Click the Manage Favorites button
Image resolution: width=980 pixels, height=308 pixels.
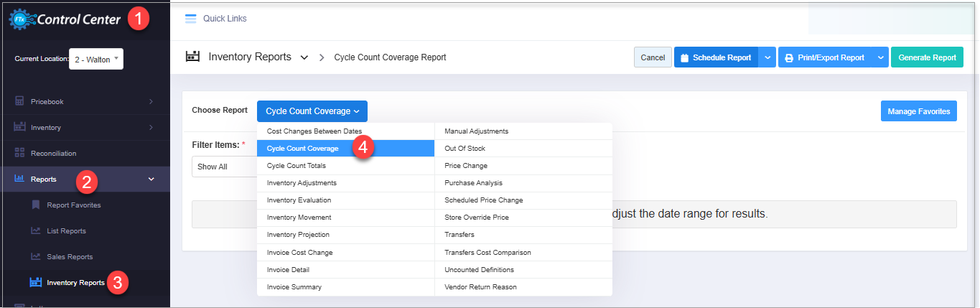coord(918,111)
